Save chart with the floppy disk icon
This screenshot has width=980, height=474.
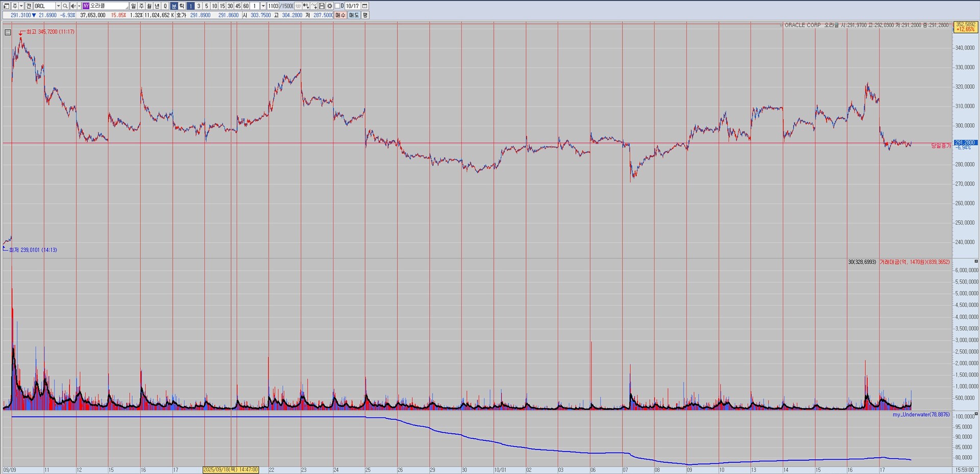coord(322,6)
